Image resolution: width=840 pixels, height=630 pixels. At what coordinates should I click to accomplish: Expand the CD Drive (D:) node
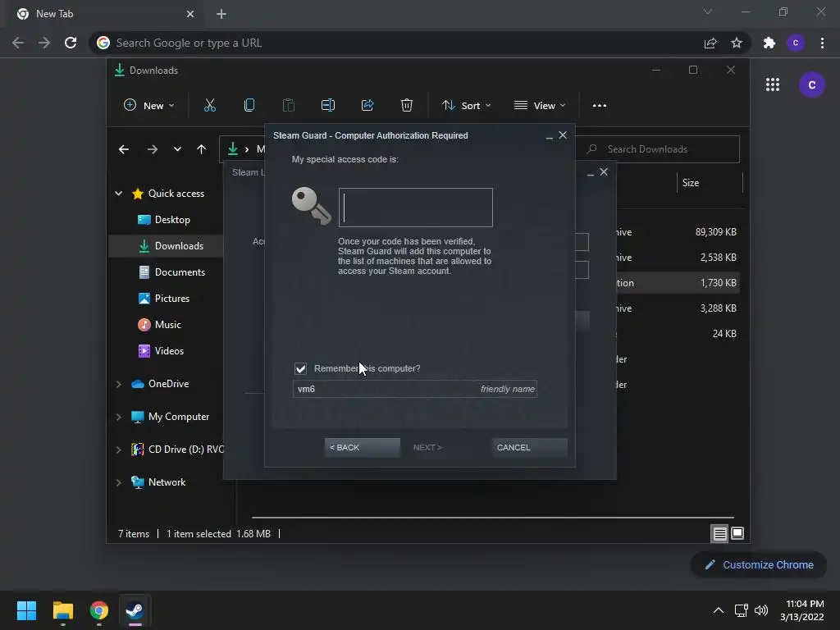point(118,450)
